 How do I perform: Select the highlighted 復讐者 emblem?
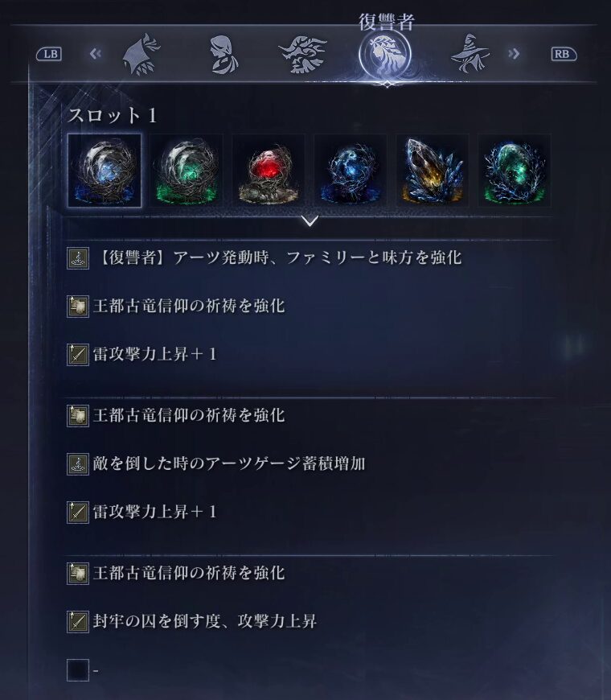(x=385, y=55)
